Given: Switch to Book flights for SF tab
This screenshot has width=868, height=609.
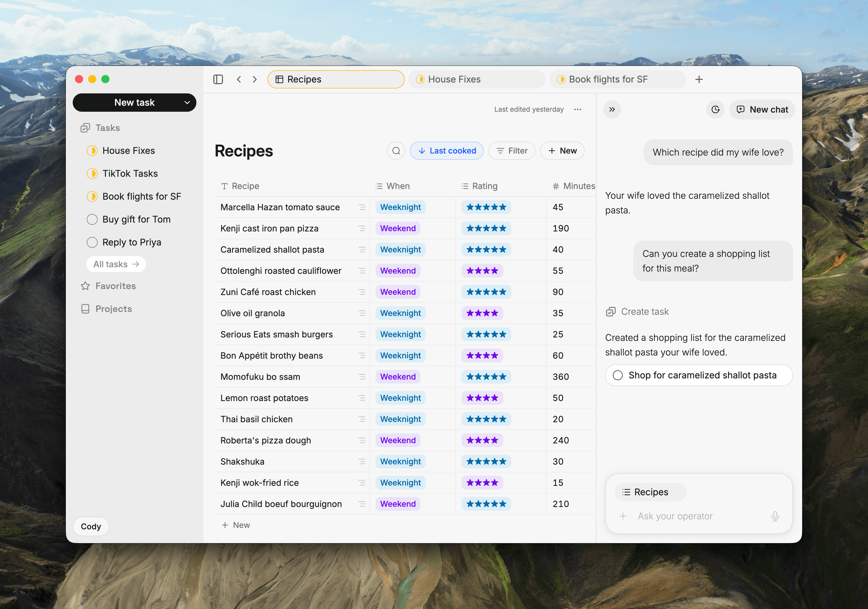Looking at the screenshot, I should (x=617, y=79).
